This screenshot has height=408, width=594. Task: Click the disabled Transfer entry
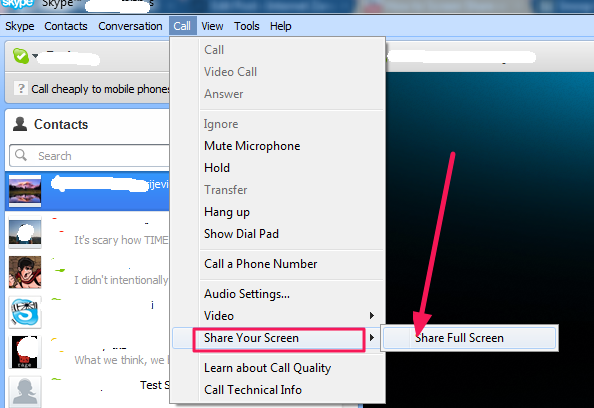pos(225,190)
